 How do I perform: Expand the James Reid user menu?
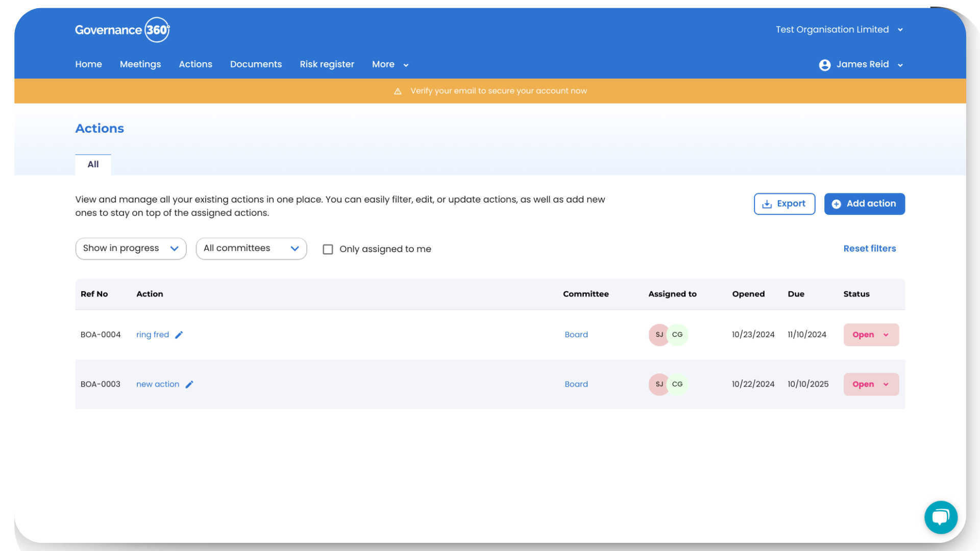(861, 65)
